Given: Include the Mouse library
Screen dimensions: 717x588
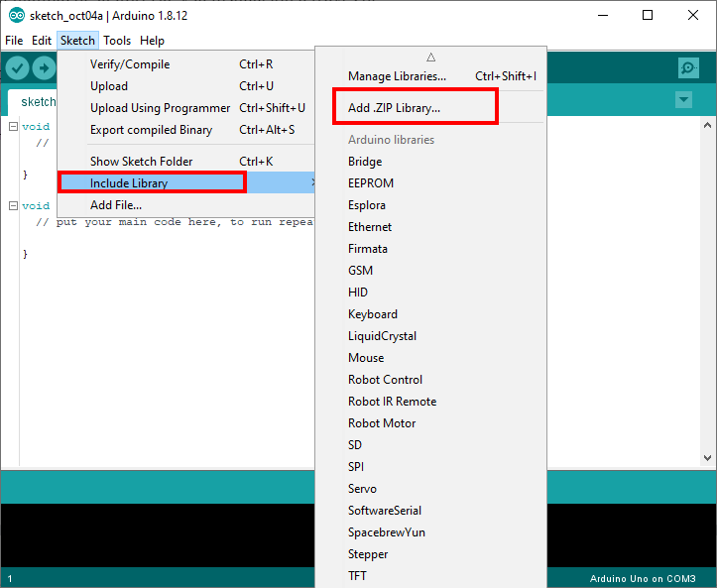Looking at the screenshot, I should pyautogui.click(x=430, y=358).
